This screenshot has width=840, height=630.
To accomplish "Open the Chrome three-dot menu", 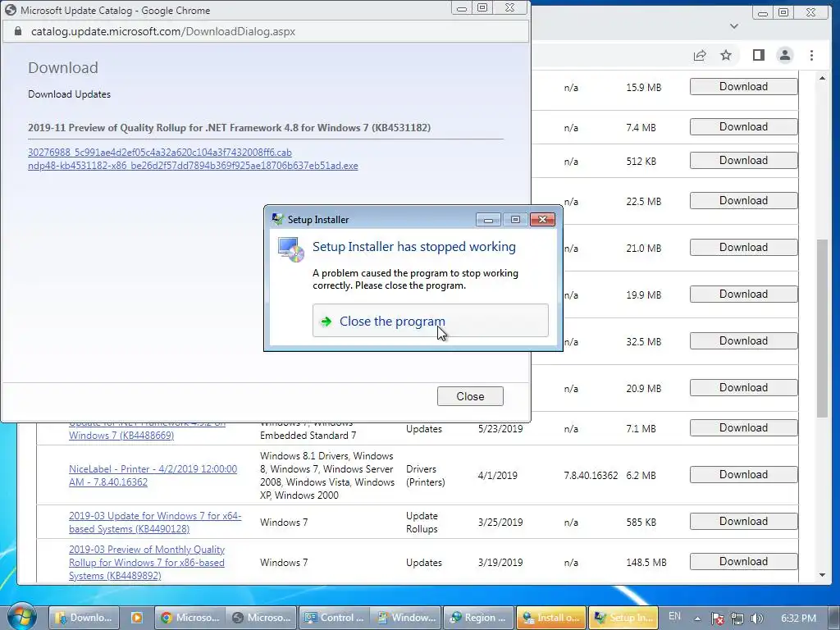I will pos(811,55).
